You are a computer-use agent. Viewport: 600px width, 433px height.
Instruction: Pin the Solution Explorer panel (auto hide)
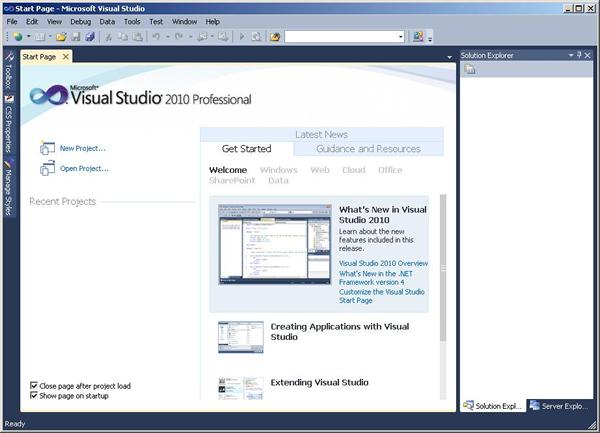pos(579,55)
